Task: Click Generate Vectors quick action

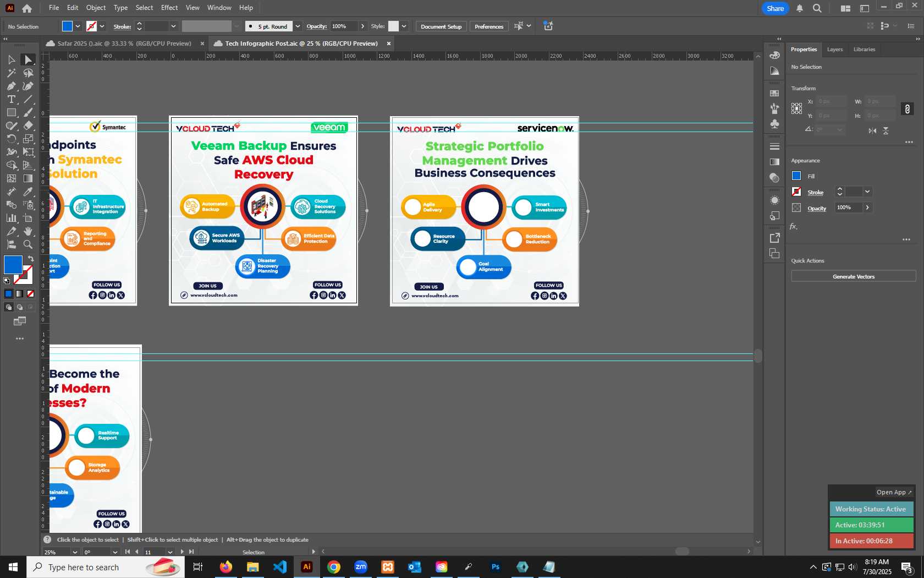Action: pyautogui.click(x=854, y=276)
